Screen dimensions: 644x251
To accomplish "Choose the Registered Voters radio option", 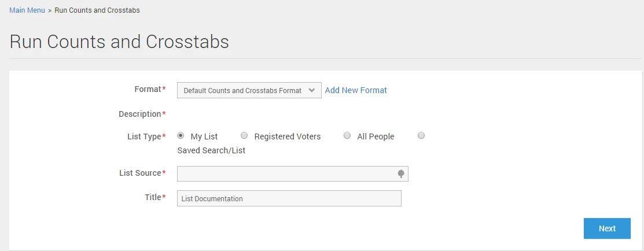I will (x=244, y=136).
